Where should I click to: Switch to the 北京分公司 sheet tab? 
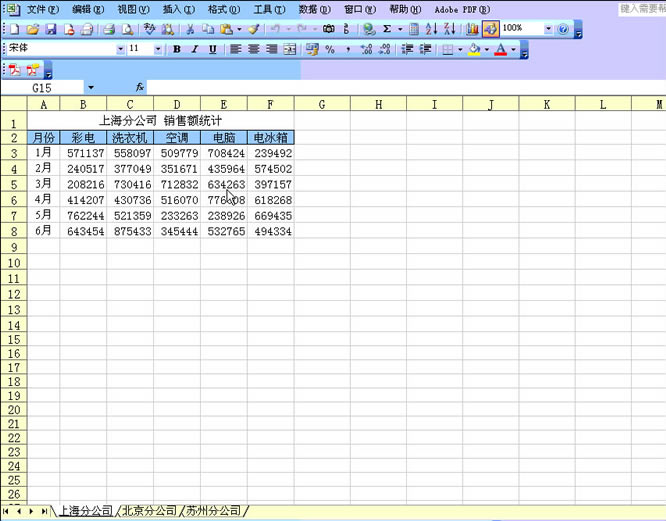(149, 510)
